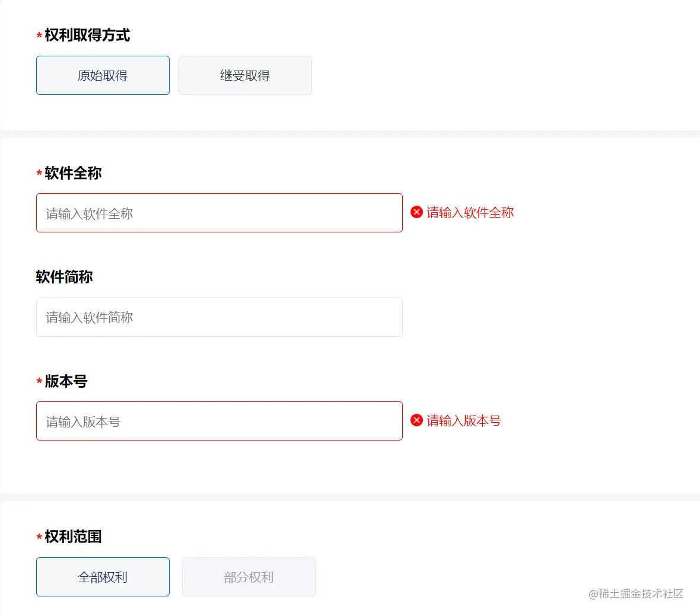The width and height of the screenshot is (700, 616).
Task: Click the red asterisk before 权利取得方式
Action: point(39,37)
